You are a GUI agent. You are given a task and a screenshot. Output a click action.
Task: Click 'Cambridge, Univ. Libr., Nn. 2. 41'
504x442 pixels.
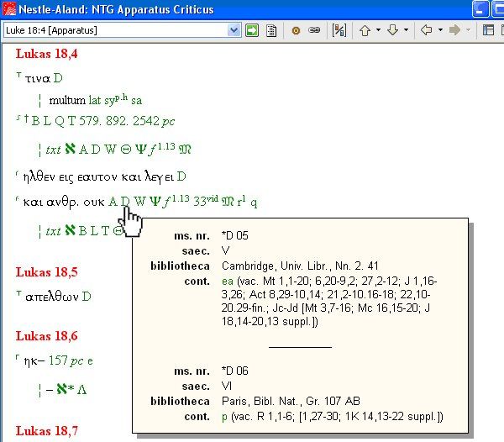300,266
